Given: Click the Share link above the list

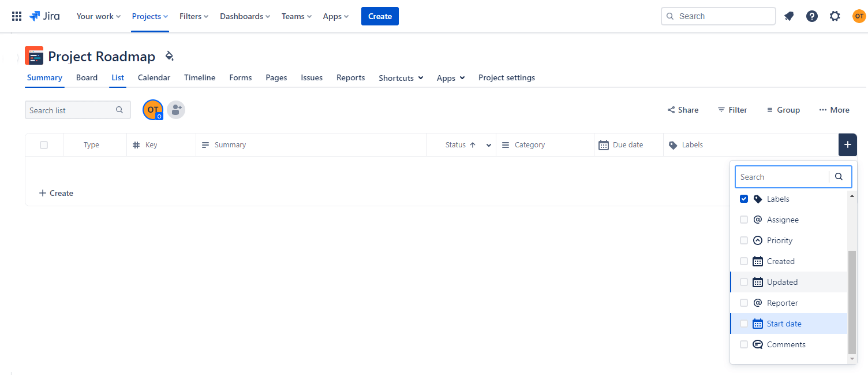Looking at the screenshot, I should click(x=683, y=109).
